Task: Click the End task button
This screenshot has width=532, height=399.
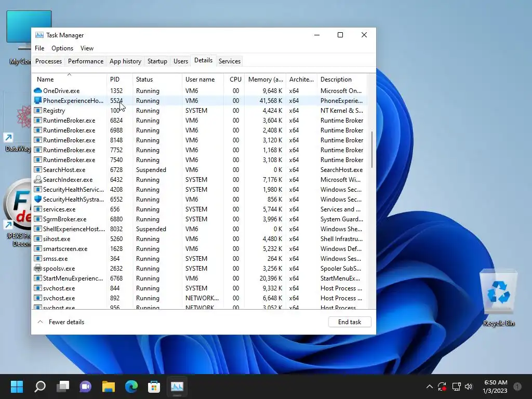Action: [x=350, y=322]
